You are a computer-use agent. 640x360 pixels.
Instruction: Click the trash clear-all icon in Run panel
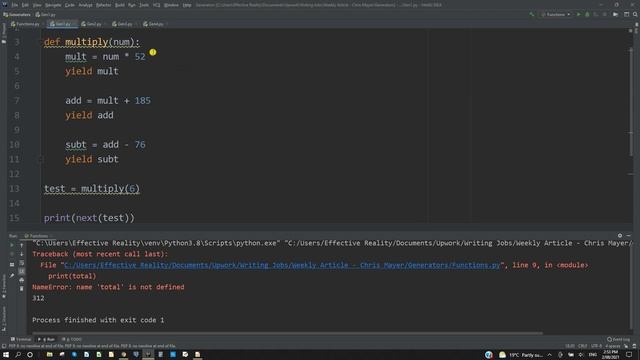(x=22, y=289)
